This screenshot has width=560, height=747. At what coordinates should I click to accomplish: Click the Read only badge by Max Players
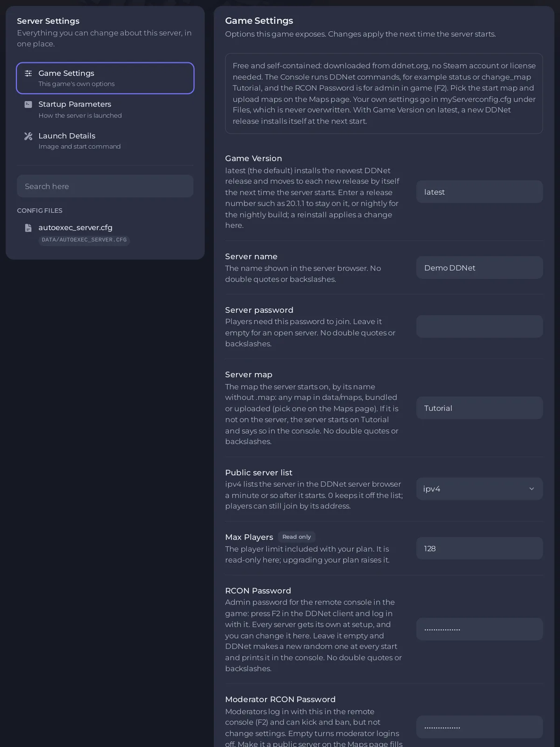(297, 537)
